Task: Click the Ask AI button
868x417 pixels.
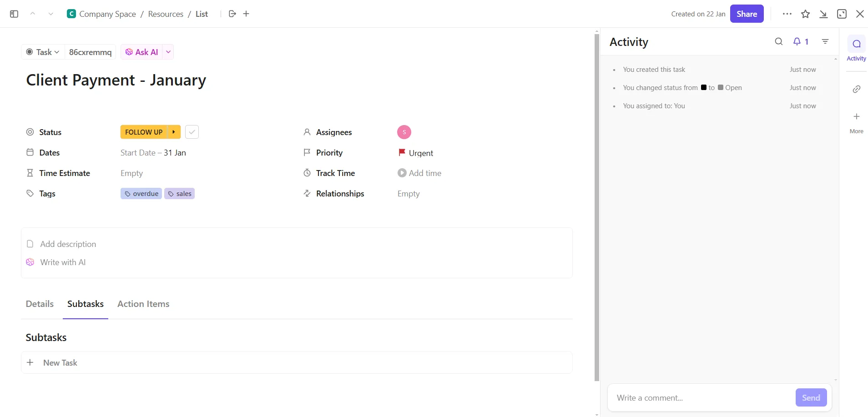Action: click(142, 52)
